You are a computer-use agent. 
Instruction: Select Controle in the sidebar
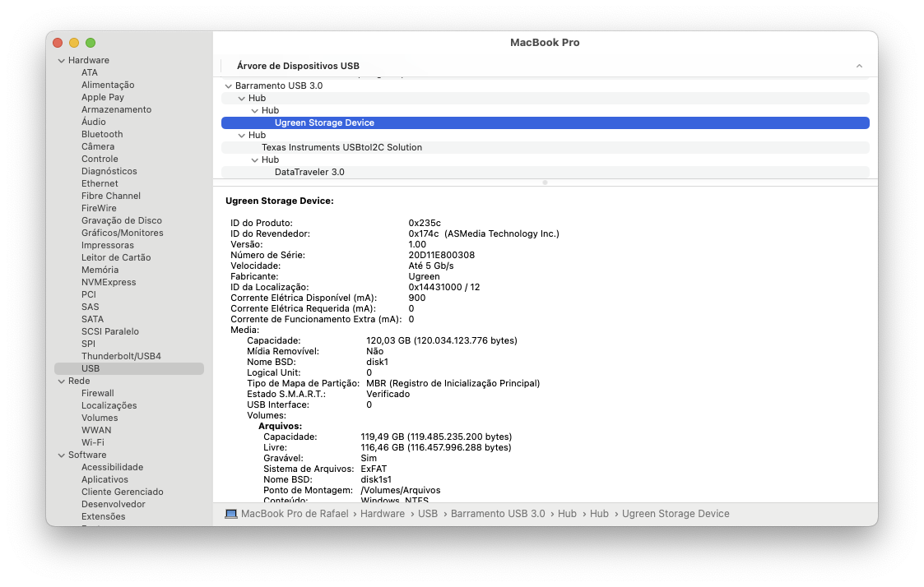coord(100,159)
